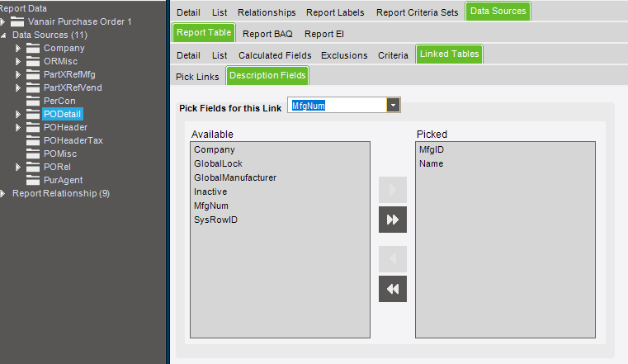
Task: Open the Exclusions tab
Action: [x=344, y=55]
